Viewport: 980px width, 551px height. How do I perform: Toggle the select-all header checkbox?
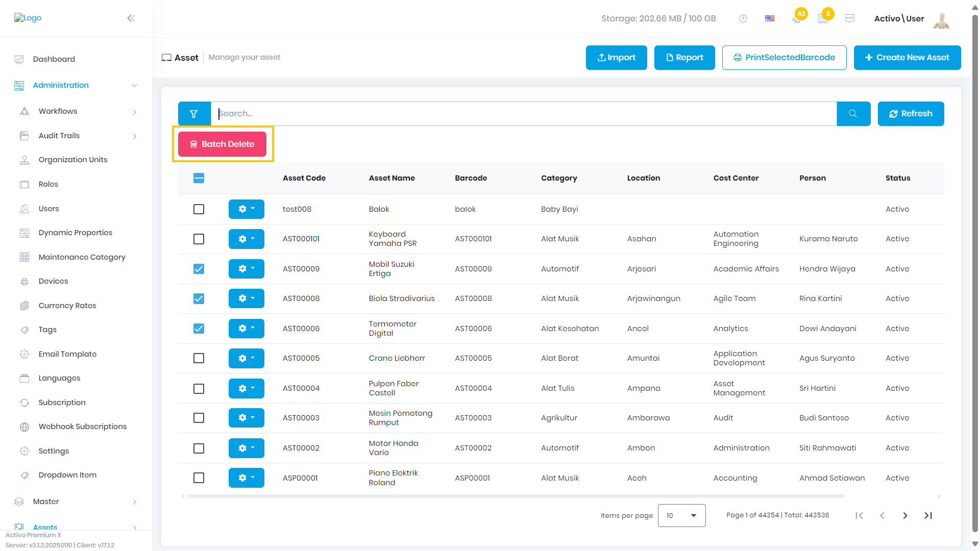point(199,178)
